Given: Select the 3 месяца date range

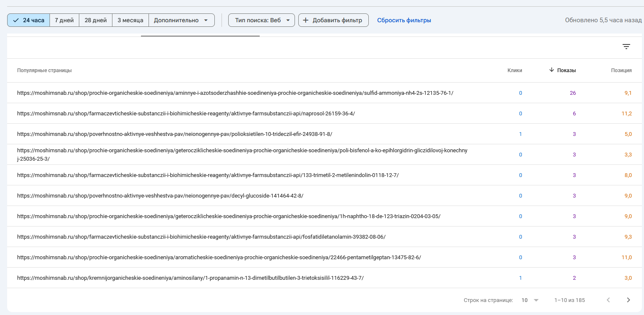Looking at the screenshot, I should tap(130, 20).
